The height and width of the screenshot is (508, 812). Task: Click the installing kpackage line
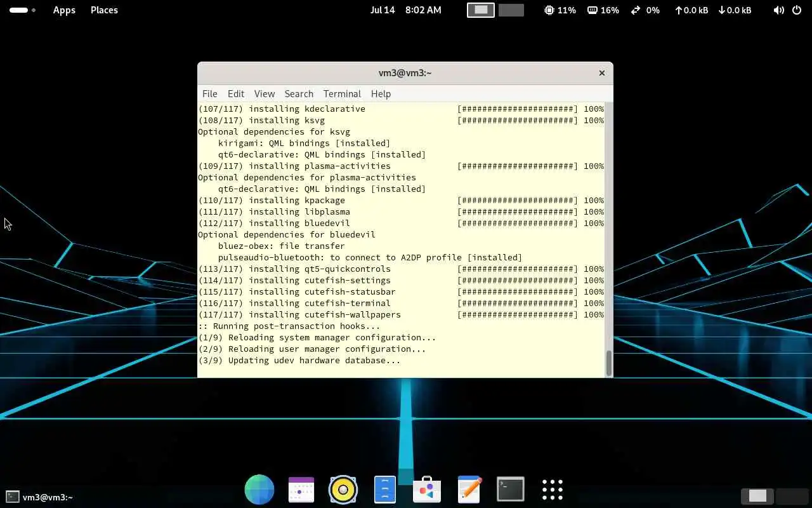[401, 200]
